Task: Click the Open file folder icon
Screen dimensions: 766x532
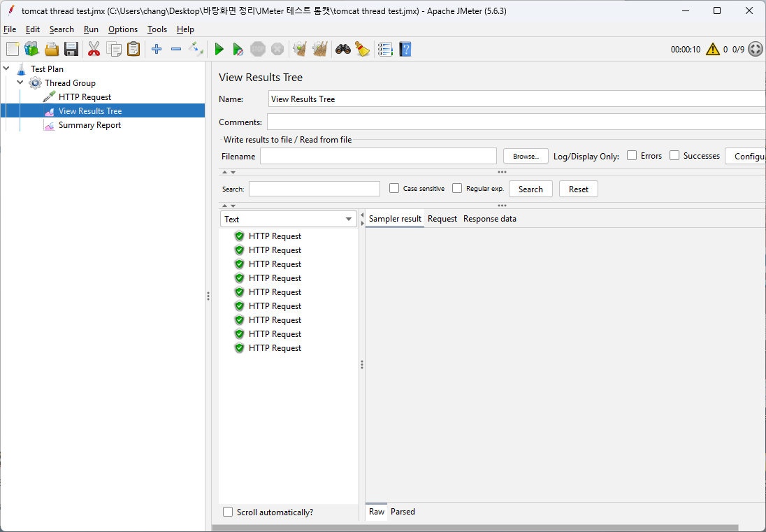Action: pos(52,49)
